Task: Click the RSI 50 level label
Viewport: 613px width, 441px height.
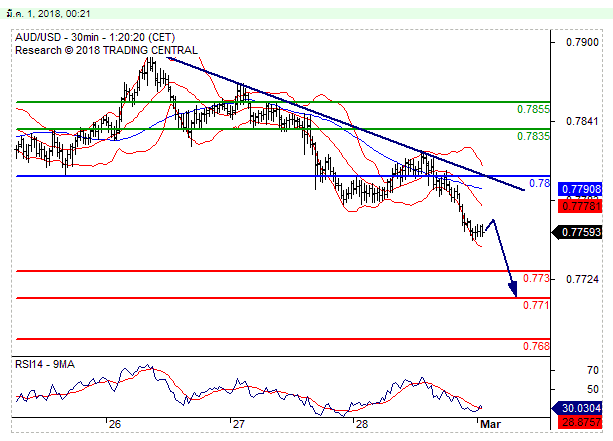Action: [x=593, y=389]
